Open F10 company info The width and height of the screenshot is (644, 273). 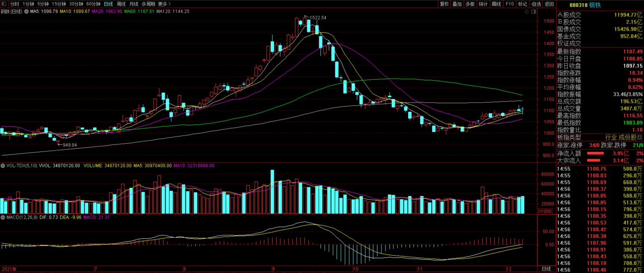[510, 4]
